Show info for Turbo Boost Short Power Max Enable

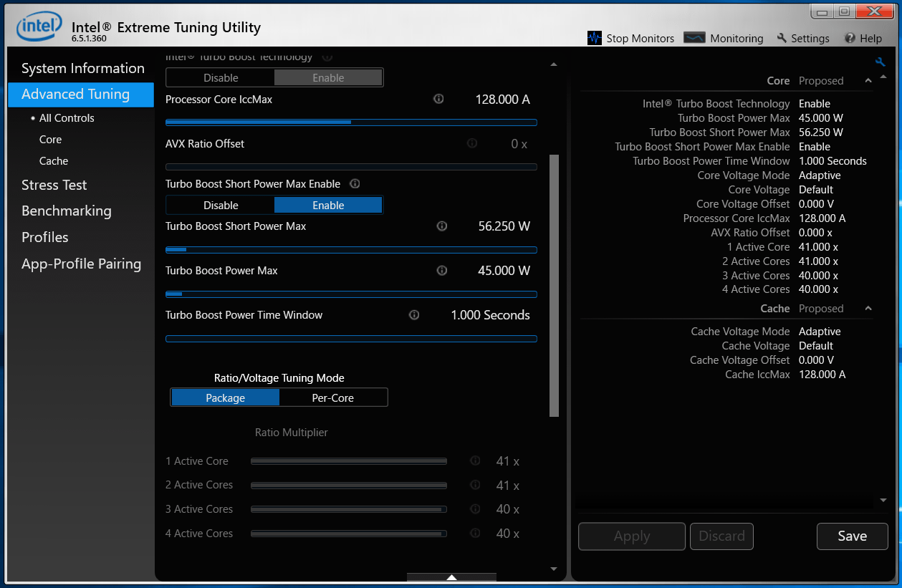(354, 183)
